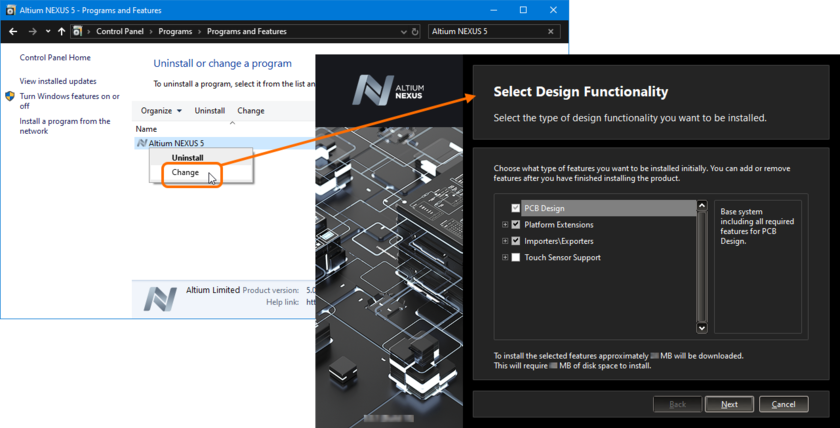Open address bar history dropdown
The height and width of the screenshot is (428, 840).
[x=404, y=32]
